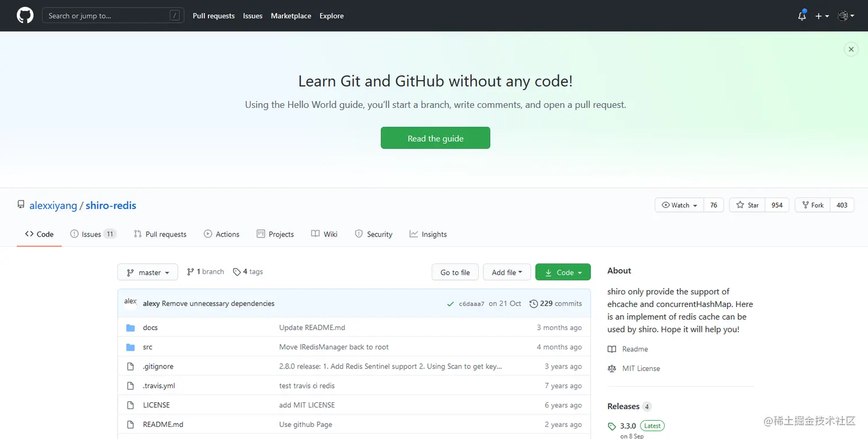Image resolution: width=868 pixels, height=439 pixels.
Task: Open the test travis ci redis commit
Action: point(307,386)
